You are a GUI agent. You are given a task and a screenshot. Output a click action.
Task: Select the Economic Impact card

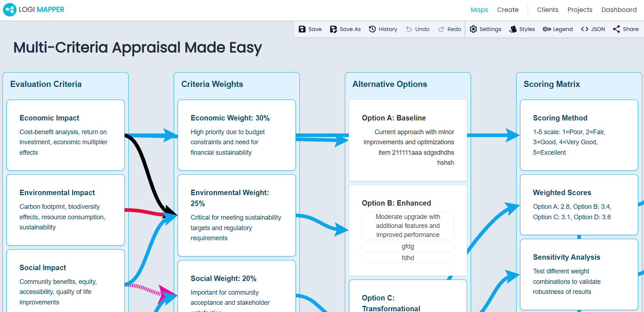tap(66, 135)
